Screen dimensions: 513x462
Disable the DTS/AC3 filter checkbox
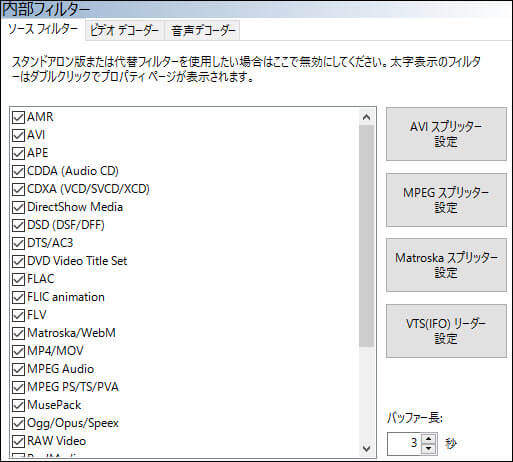coord(18,243)
